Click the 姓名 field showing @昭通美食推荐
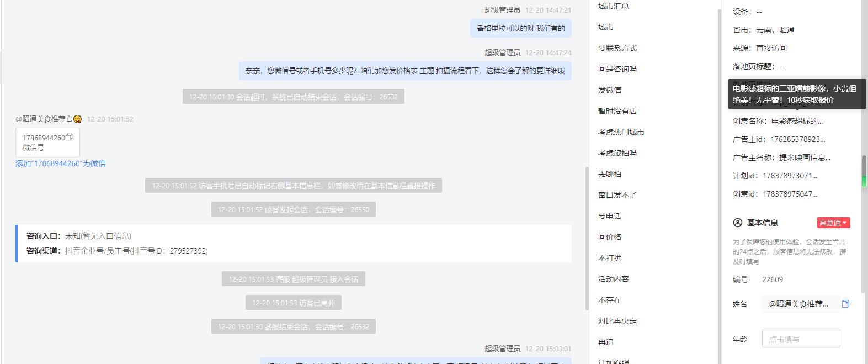This screenshot has width=868, height=364. (801, 304)
